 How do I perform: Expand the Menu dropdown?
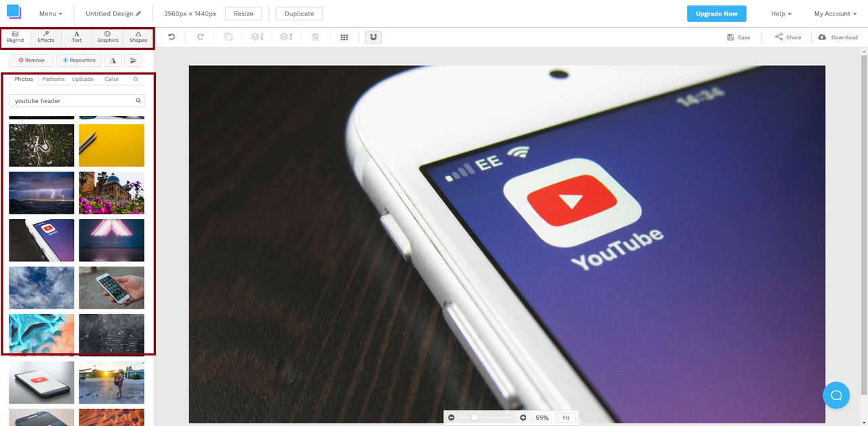pyautogui.click(x=51, y=14)
